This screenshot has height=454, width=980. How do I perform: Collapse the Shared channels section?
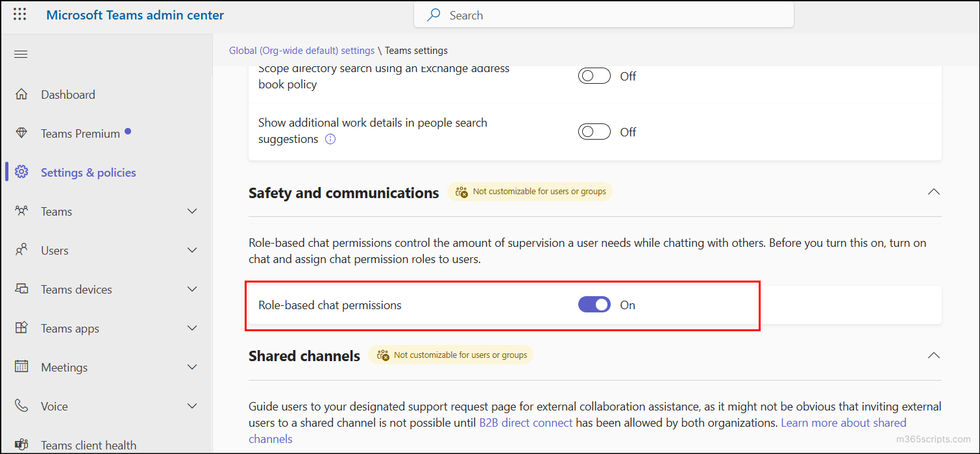point(933,355)
